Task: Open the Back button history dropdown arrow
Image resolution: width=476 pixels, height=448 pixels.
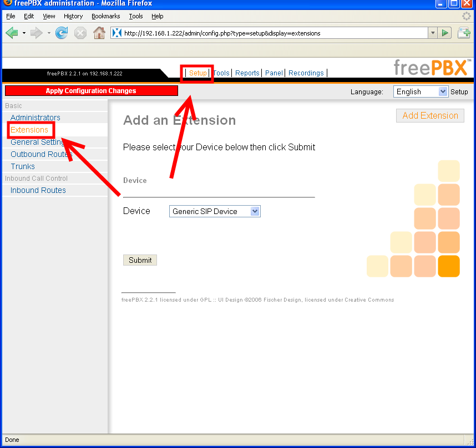Action: (x=24, y=33)
